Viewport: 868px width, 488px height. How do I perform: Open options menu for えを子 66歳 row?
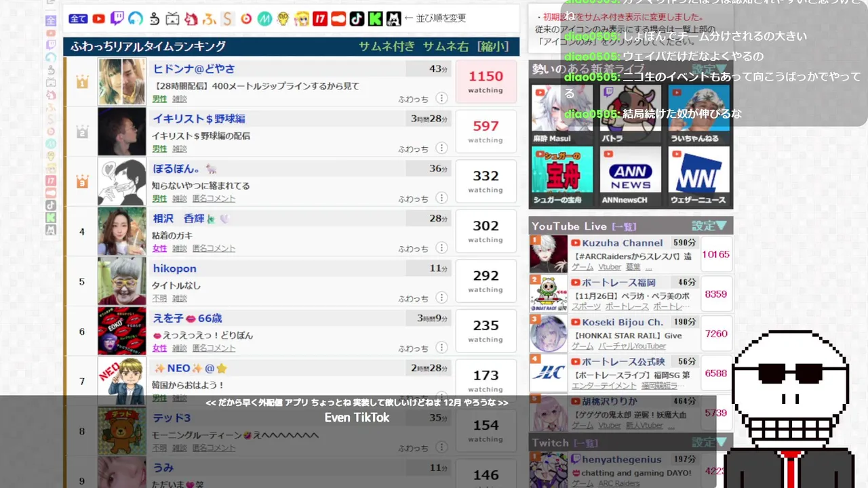tap(441, 348)
